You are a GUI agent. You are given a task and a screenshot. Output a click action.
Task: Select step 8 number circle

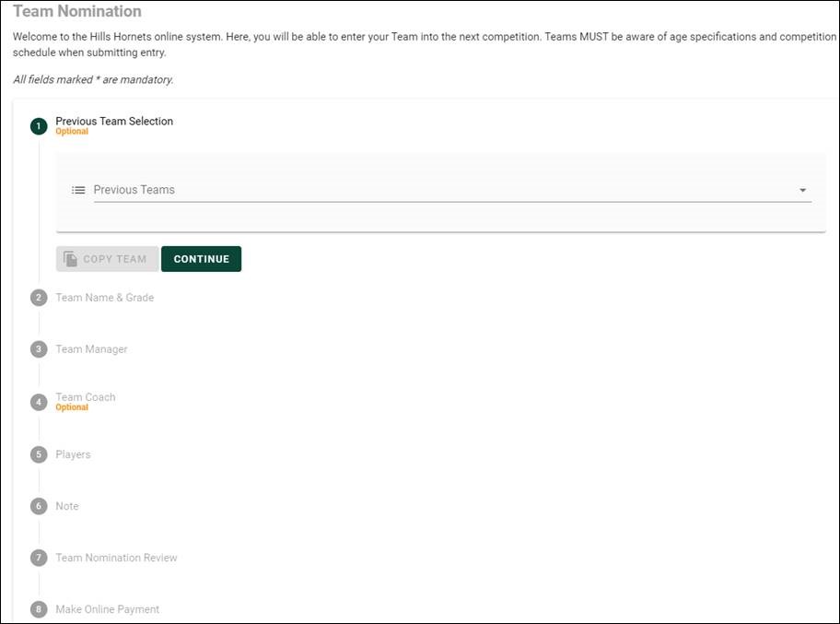pos(39,609)
